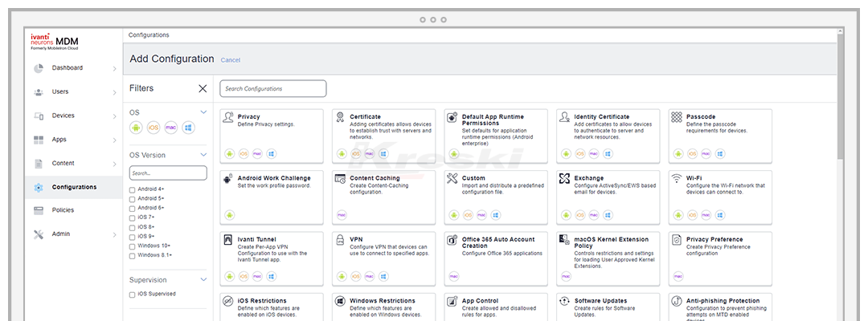
Task: Select the Privacy Preference shield icon
Action: point(677,240)
